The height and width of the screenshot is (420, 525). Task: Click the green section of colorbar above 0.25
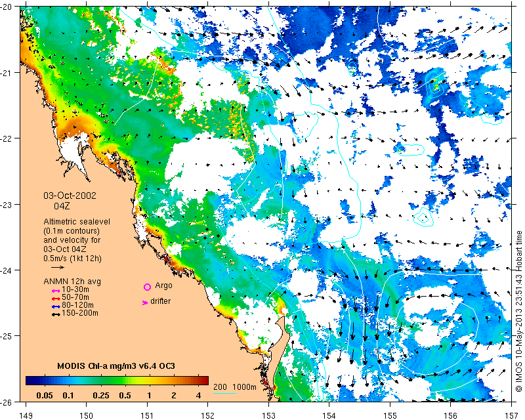(x=102, y=381)
